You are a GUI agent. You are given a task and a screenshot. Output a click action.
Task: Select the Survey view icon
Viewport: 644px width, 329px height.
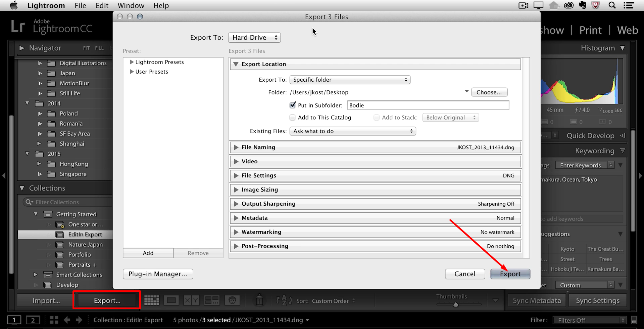pyautogui.click(x=211, y=300)
